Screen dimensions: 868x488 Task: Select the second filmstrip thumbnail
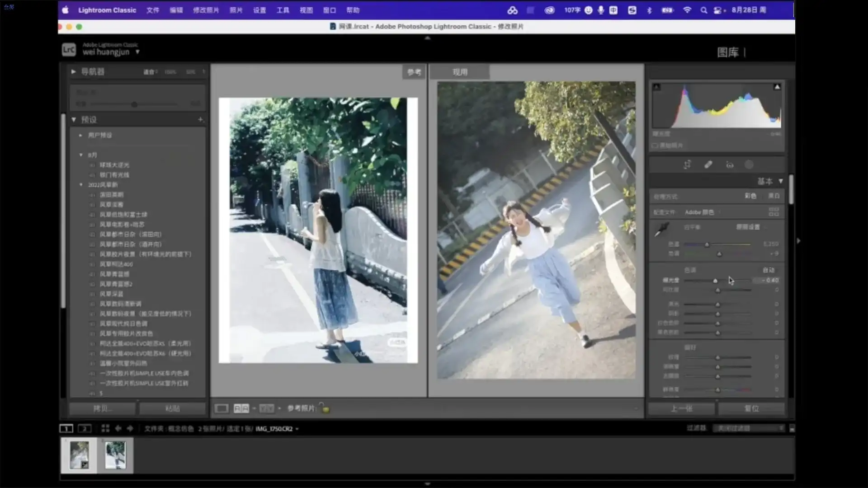[115, 455]
